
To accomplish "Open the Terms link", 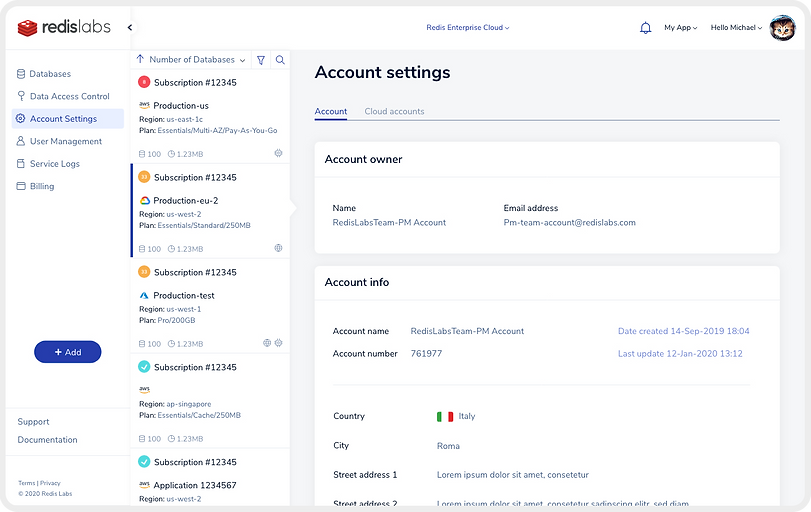I will point(27,483).
